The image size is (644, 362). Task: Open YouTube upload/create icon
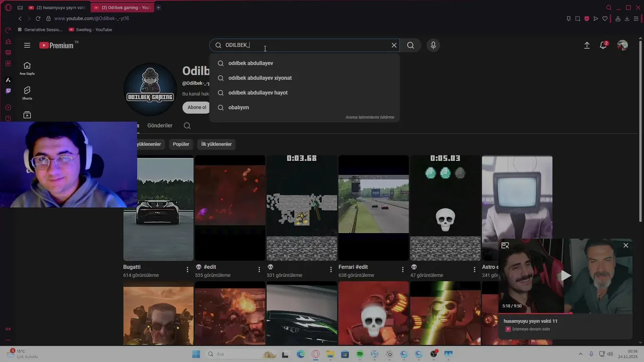(587, 45)
